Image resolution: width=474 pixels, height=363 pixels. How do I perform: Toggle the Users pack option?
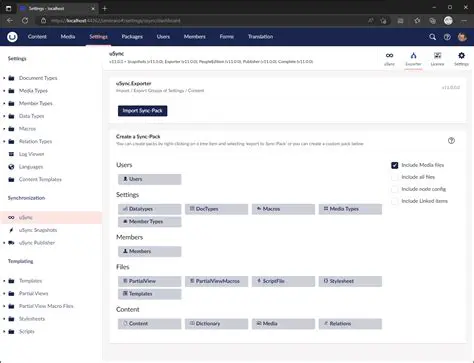(x=150, y=179)
